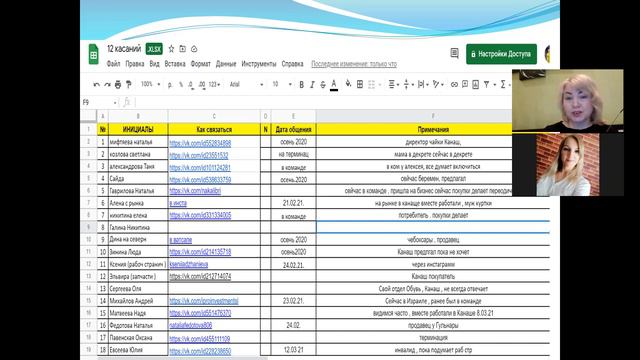The image size is (640, 360).
Task: Open horizontal align dropdown
Action: 393,84
